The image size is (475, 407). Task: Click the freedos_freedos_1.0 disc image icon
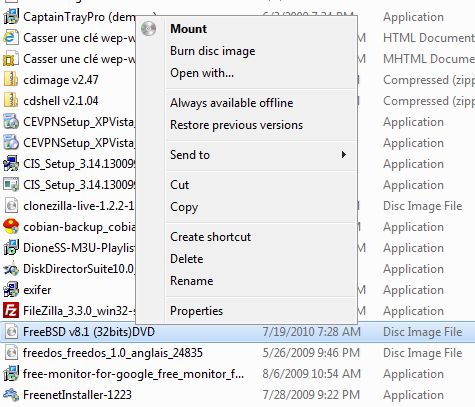(x=11, y=353)
